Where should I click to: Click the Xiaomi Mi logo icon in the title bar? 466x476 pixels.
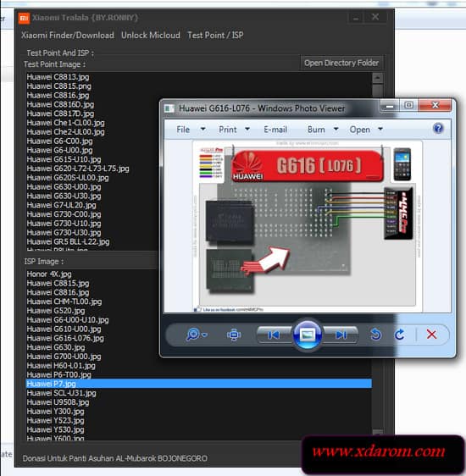coord(24,19)
